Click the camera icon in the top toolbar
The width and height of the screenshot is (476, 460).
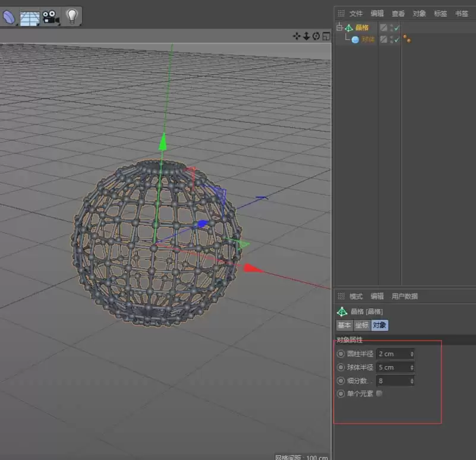[50, 16]
